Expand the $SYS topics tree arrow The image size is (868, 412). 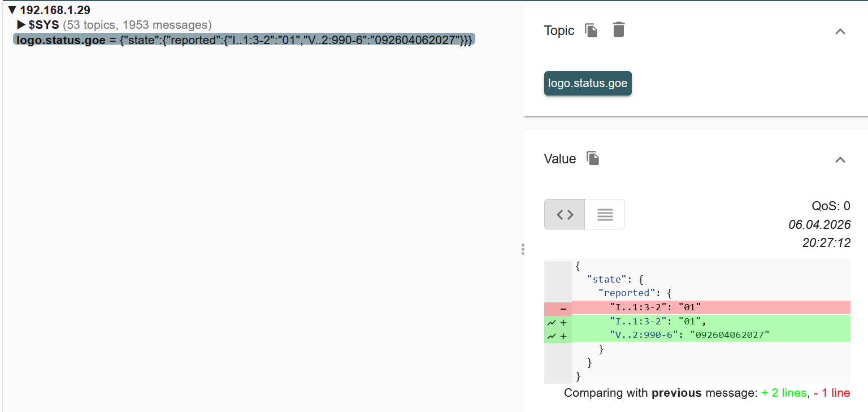(21, 25)
